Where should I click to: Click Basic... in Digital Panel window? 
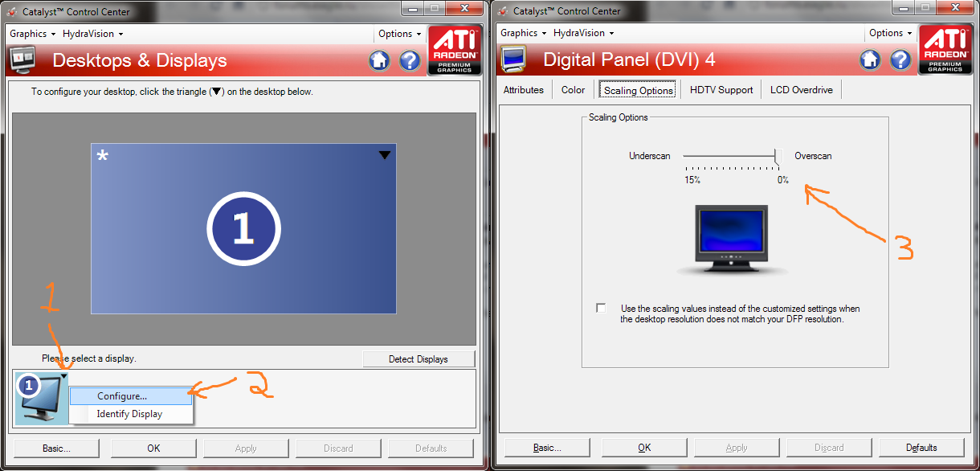[x=547, y=448]
